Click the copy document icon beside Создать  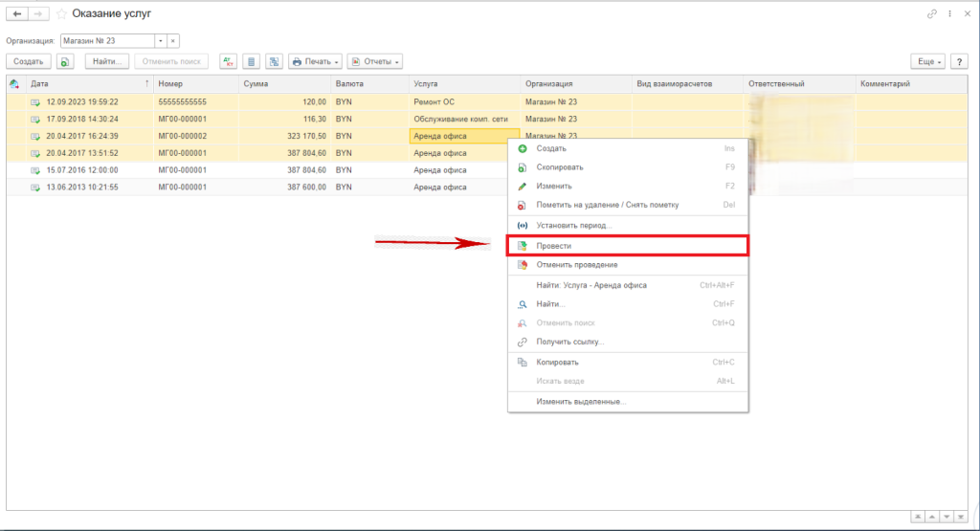65,61
